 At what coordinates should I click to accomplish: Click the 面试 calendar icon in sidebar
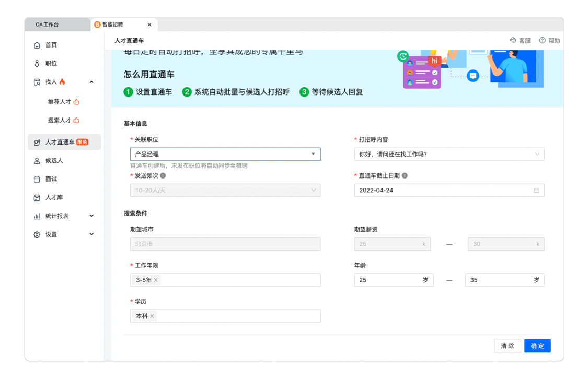37,180
